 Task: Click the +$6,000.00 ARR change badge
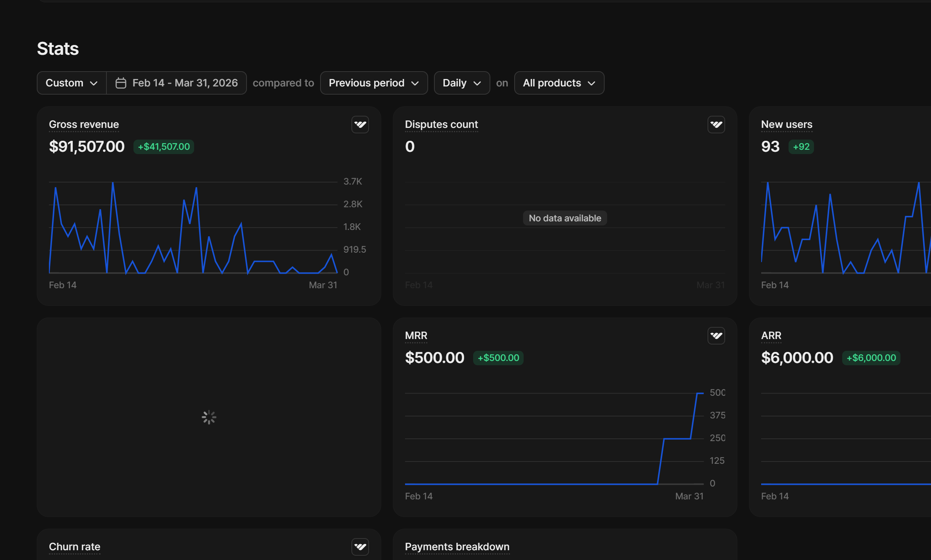(871, 358)
